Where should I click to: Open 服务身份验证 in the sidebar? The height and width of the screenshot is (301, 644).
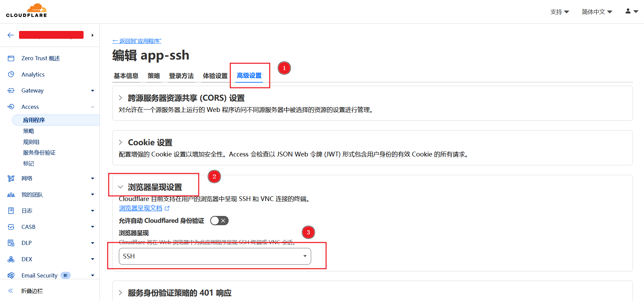pos(39,153)
